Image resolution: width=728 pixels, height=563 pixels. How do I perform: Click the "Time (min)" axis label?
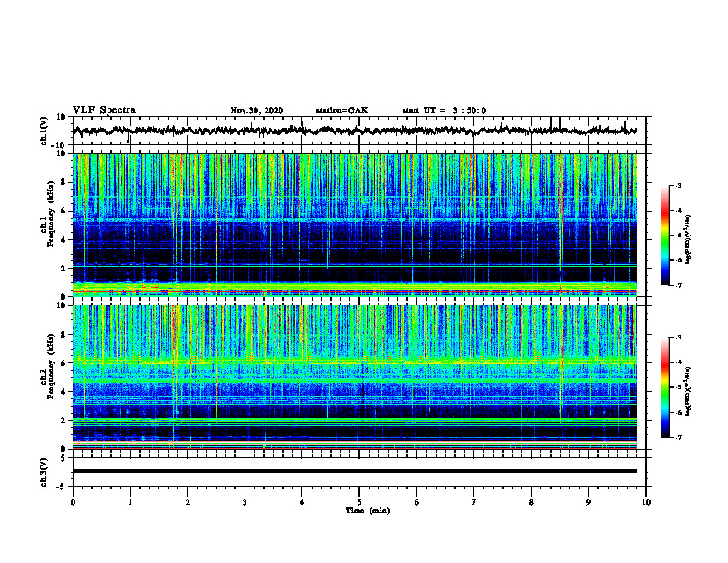point(368,511)
